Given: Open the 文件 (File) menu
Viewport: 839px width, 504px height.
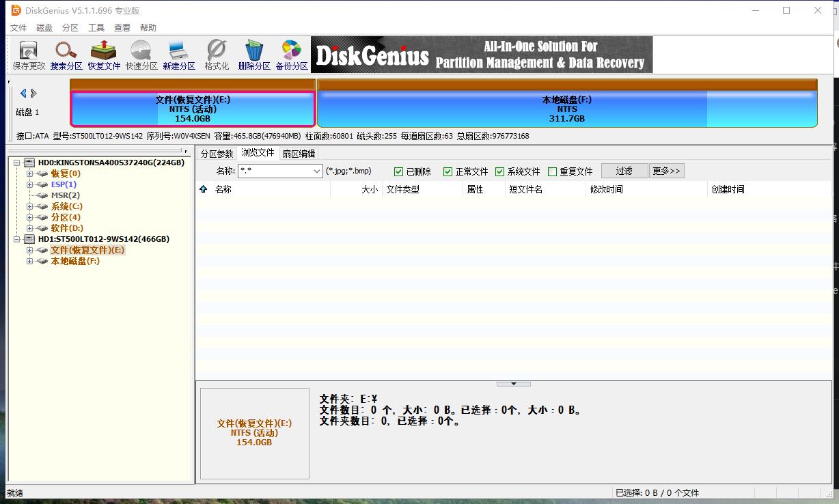Looking at the screenshot, I should coord(18,28).
